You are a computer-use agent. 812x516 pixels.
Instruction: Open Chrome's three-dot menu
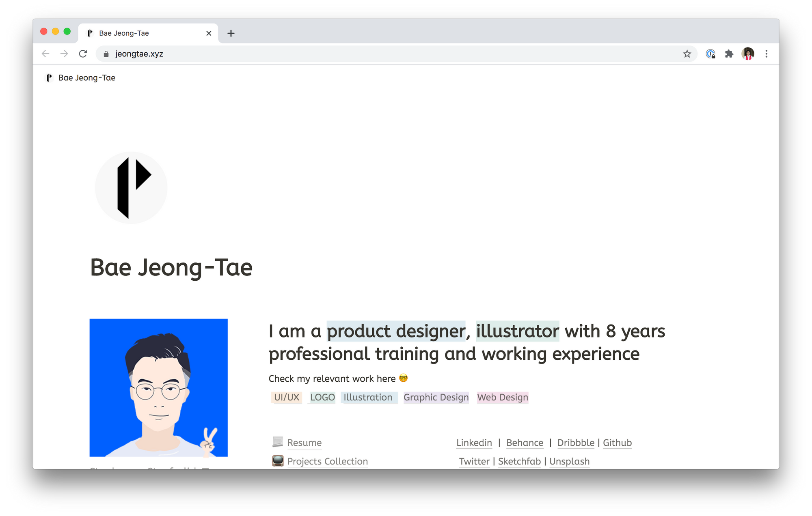(767, 54)
